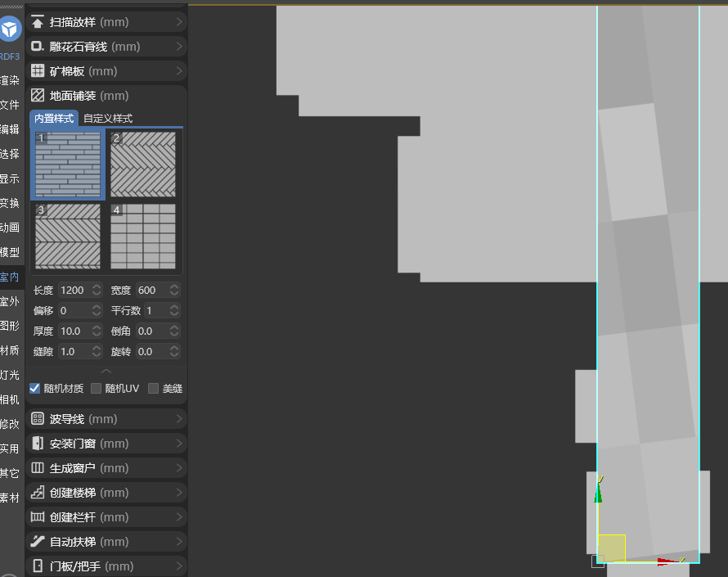This screenshot has height=577, width=728.
Task: Open the 模型 sidebar menu
Action: click(x=10, y=252)
